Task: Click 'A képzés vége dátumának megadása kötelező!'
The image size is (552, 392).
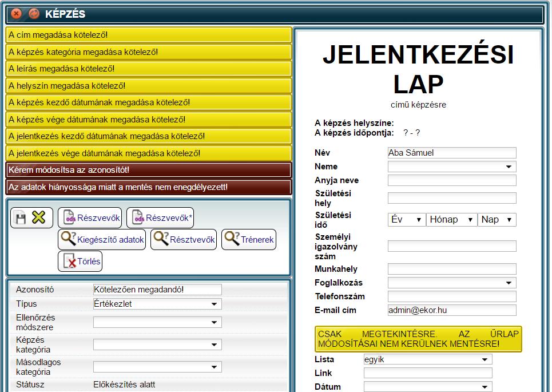Action: (149, 120)
